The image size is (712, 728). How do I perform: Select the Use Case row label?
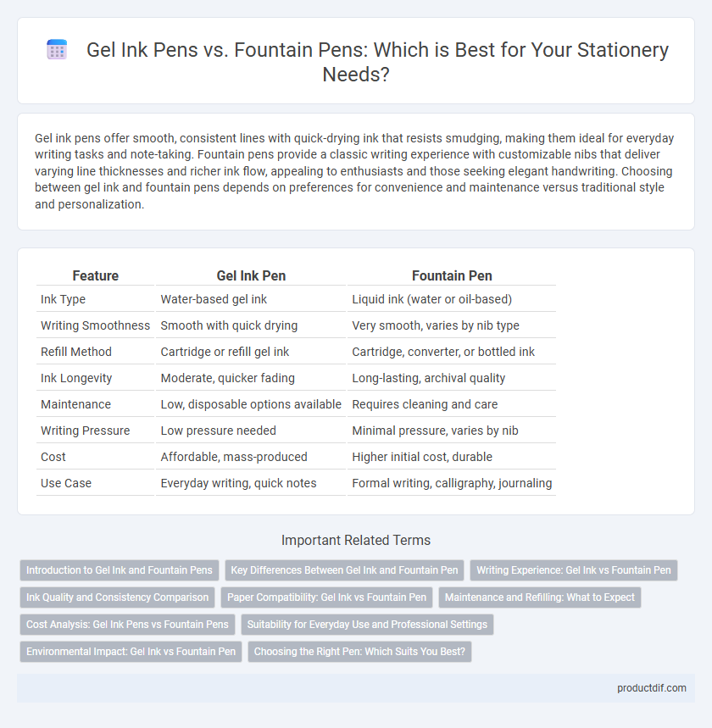[66, 483]
